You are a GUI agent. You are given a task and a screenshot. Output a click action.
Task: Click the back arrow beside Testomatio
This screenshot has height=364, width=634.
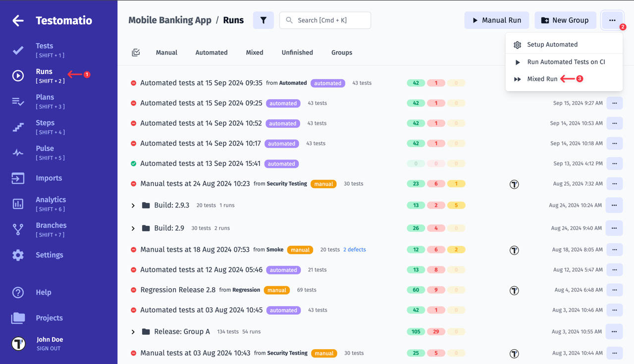[x=18, y=20]
